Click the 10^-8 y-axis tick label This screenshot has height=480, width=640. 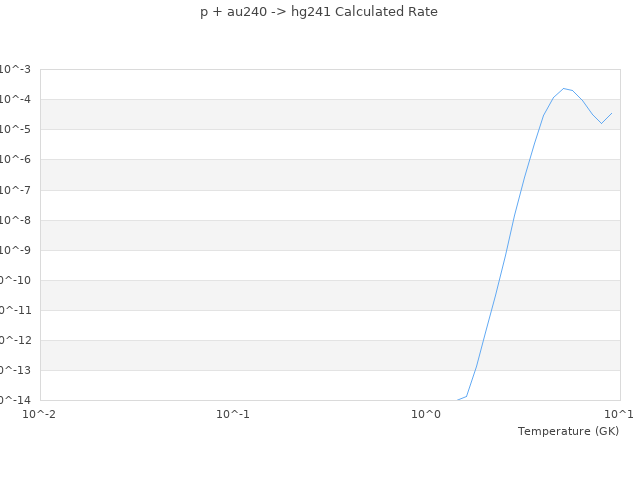pos(15,220)
